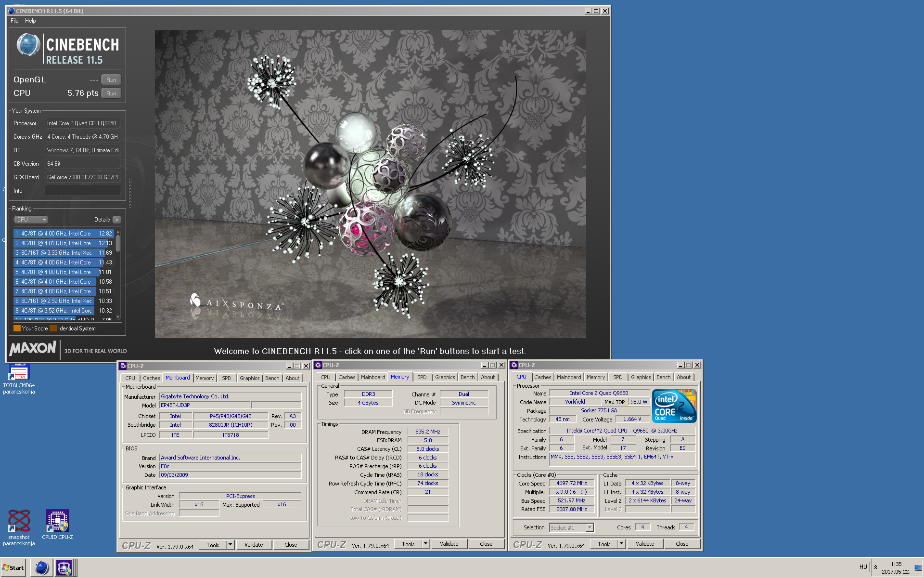Open Memory tab in left CPU-Z window

[x=205, y=378]
